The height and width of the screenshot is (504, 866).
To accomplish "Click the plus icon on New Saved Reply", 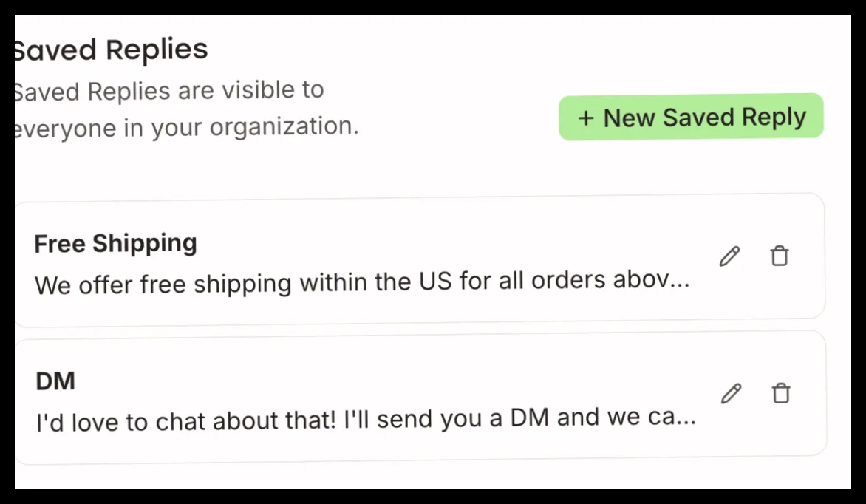I will pyautogui.click(x=586, y=118).
